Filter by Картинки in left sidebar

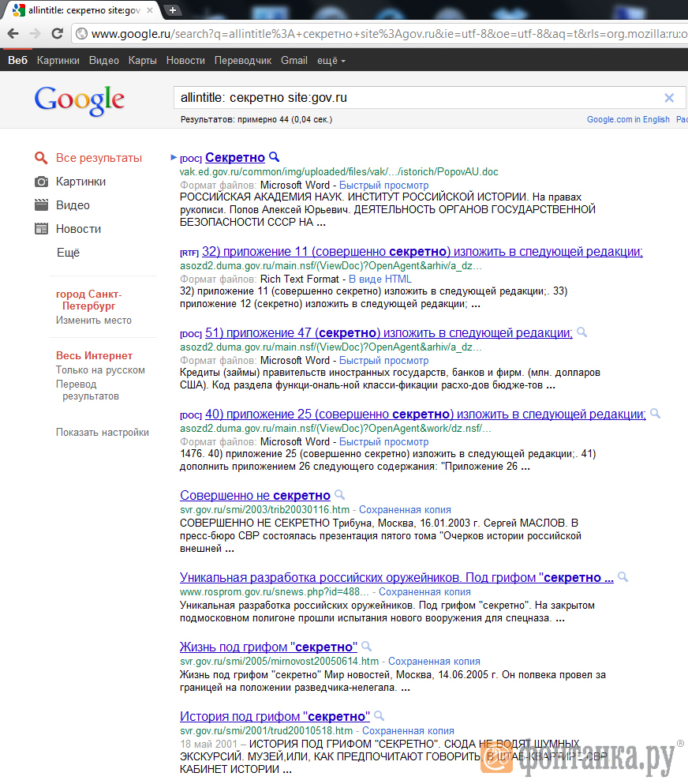81,182
